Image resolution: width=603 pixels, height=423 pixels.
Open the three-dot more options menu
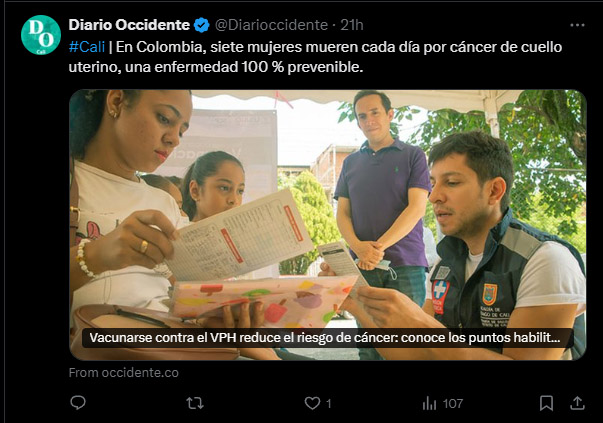(577, 25)
